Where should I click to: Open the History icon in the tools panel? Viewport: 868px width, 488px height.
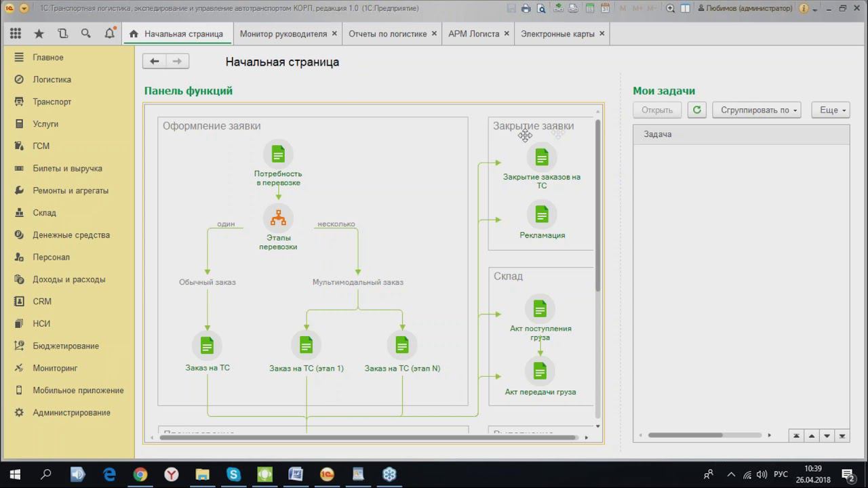(62, 34)
